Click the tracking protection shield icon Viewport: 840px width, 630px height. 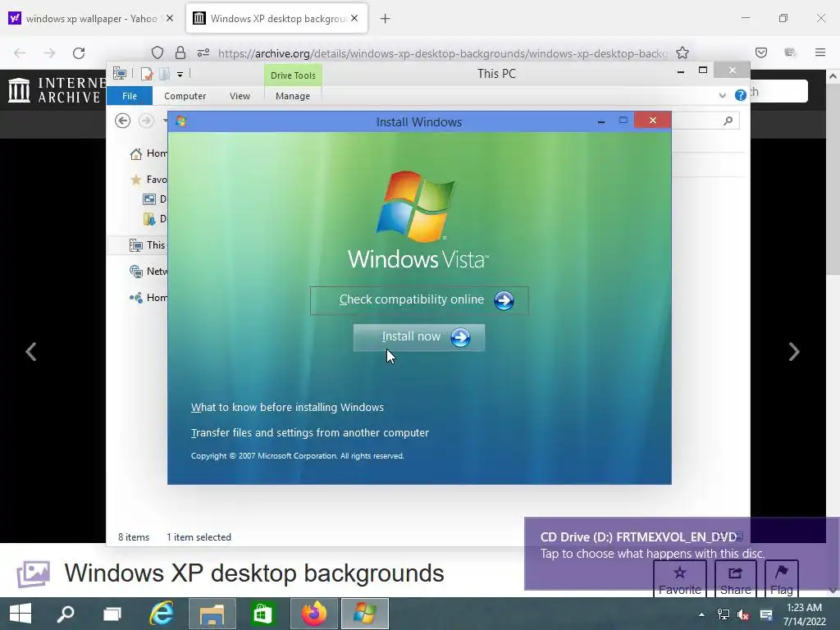(157, 52)
